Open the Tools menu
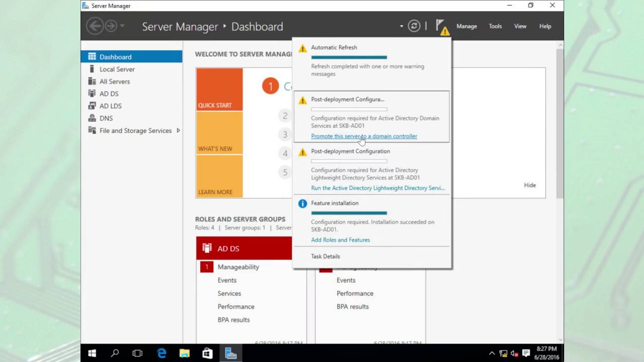 (495, 26)
